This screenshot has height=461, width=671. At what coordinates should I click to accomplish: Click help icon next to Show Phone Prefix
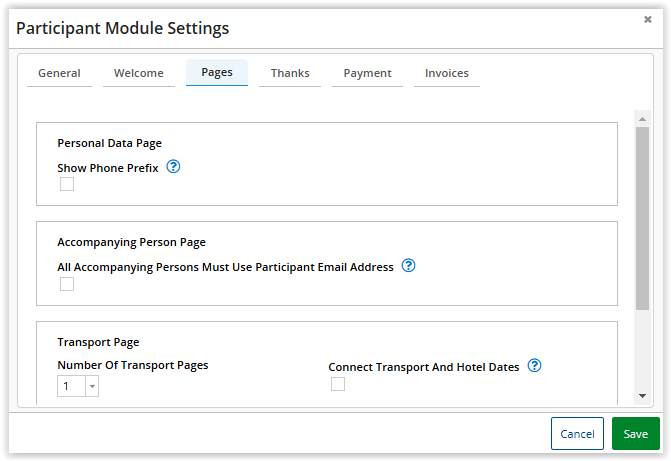click(173, 166)
